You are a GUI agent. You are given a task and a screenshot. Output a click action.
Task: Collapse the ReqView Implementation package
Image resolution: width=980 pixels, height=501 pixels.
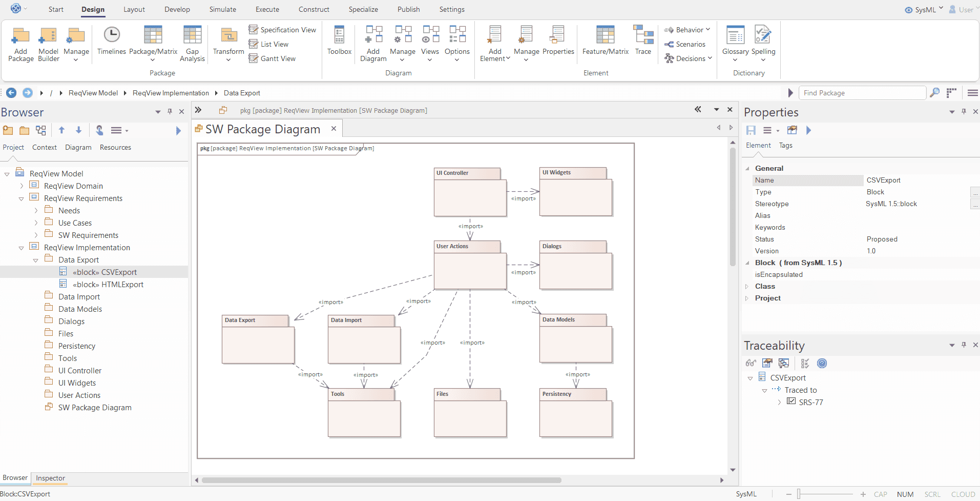[x=21, y=247]
